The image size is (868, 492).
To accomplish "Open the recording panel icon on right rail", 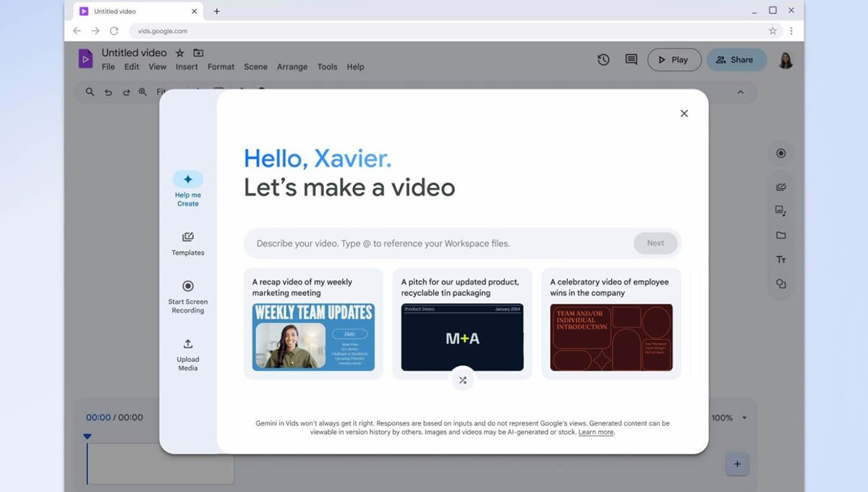I will tap(781, 153).
